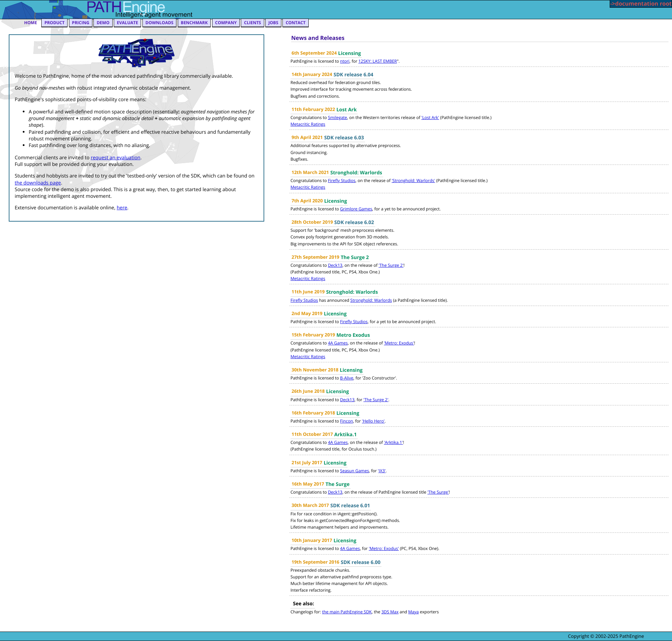Open the CONTACT page tab

point(295,23)
